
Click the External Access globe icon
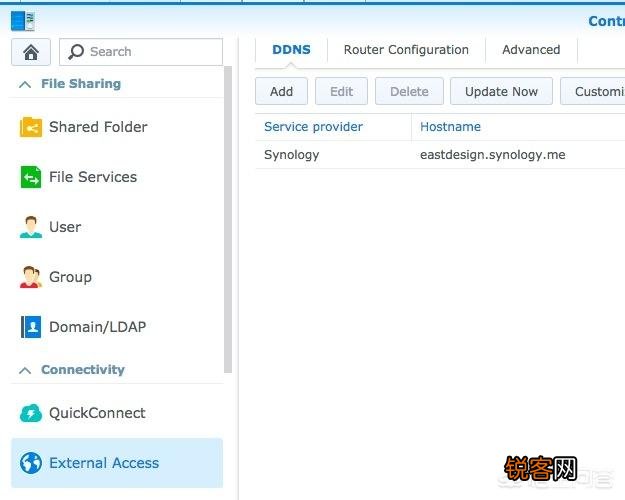coord(31,463)
